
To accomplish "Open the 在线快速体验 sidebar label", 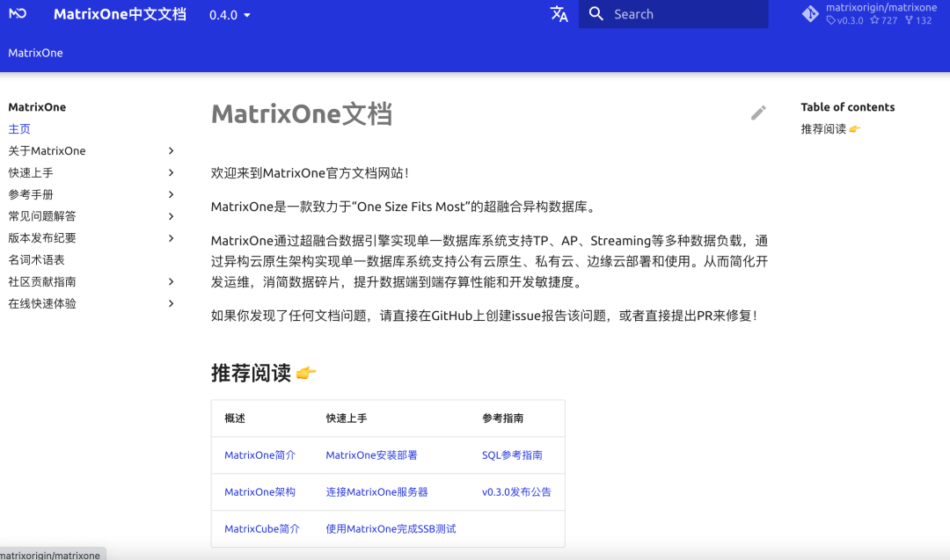I will (x=42, y=303).
